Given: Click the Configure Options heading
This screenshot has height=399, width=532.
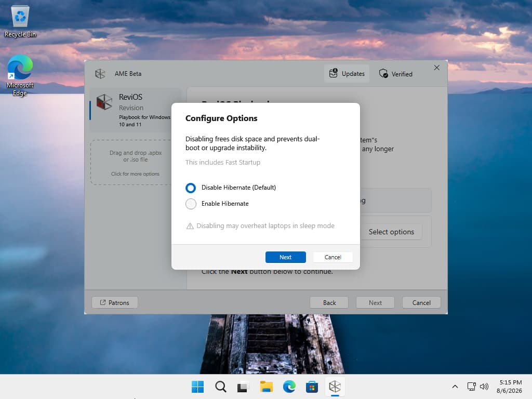Looking at the screenshot, I should pyautogui.click(x=221, y=118).
